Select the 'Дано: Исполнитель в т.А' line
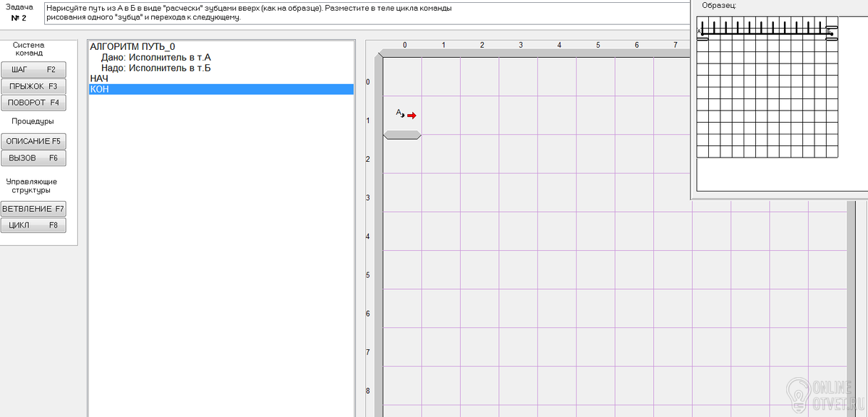Screen dimensions: 868x417 [x=221, y=57]
